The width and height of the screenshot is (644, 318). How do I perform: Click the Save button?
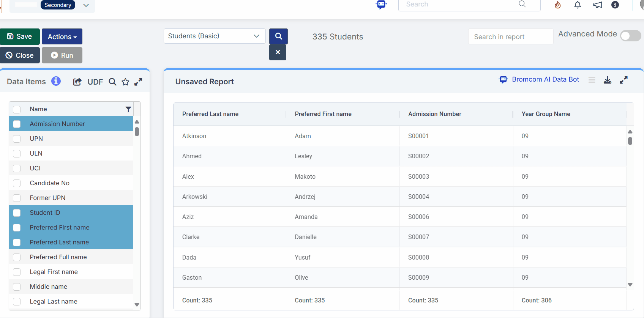tap(20, 36)
